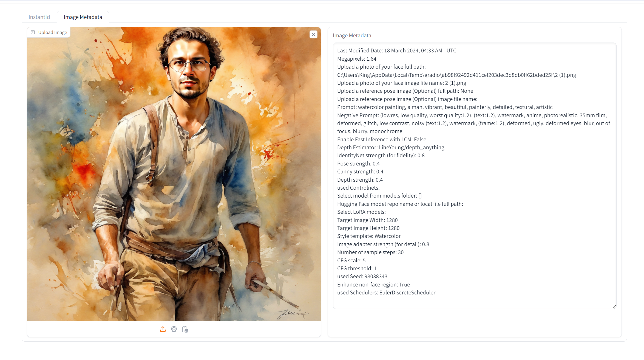Click the Depth Estimator LiheYoung line
The height and width of the screenshot is (360, 644).
[391, 147]
